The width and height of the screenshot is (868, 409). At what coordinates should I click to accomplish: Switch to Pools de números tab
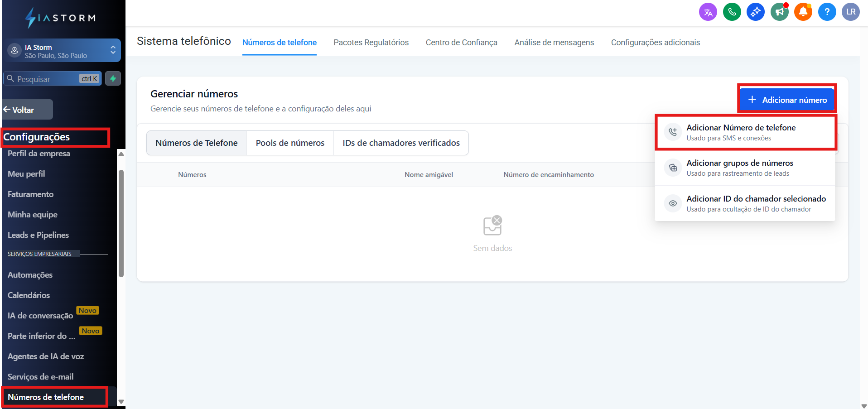[290, 143]
